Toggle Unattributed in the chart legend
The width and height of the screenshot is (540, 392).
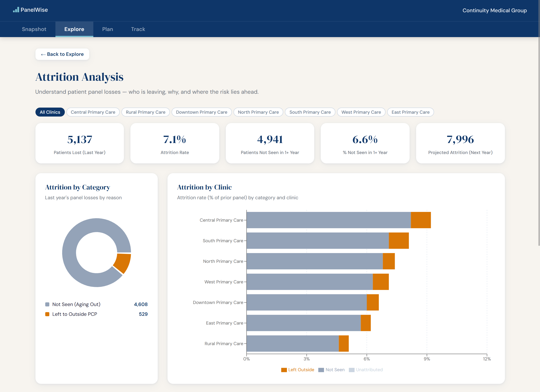point(366,370)
